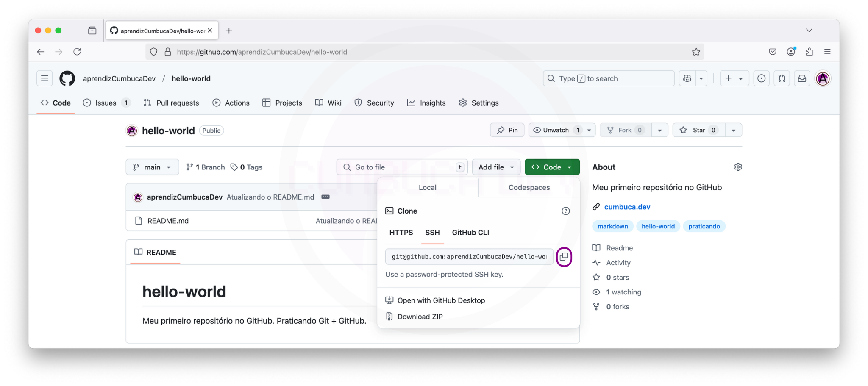Open the notifications inbox icon

pos(802,78)
